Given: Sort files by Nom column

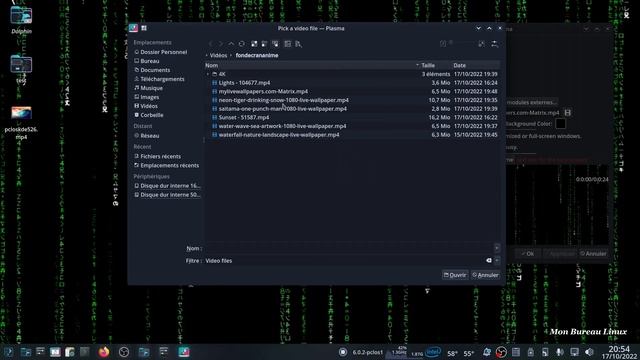Looking at the screenshot, I should 312,65.
